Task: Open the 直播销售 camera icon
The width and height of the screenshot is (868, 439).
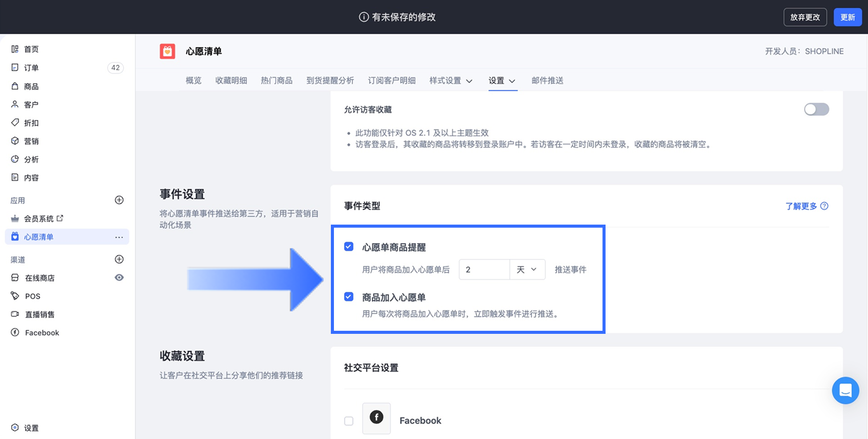Action: [x=15, y=314]
